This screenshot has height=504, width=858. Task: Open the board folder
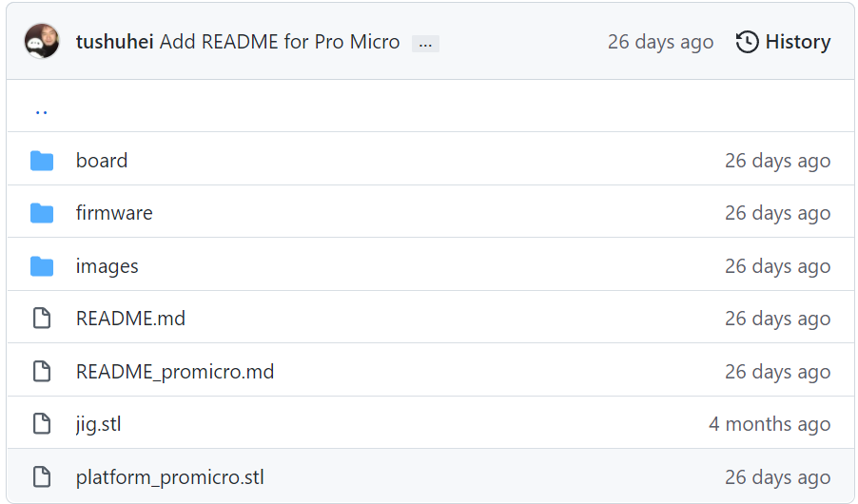pyautogui.click(x=102, y=161)
